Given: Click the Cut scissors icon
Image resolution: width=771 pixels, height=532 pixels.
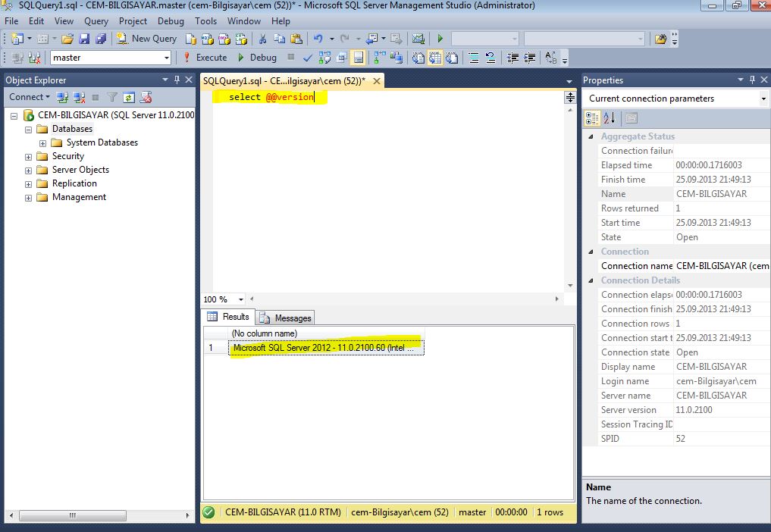Looking at the screenshot, I should click(262, 39).
